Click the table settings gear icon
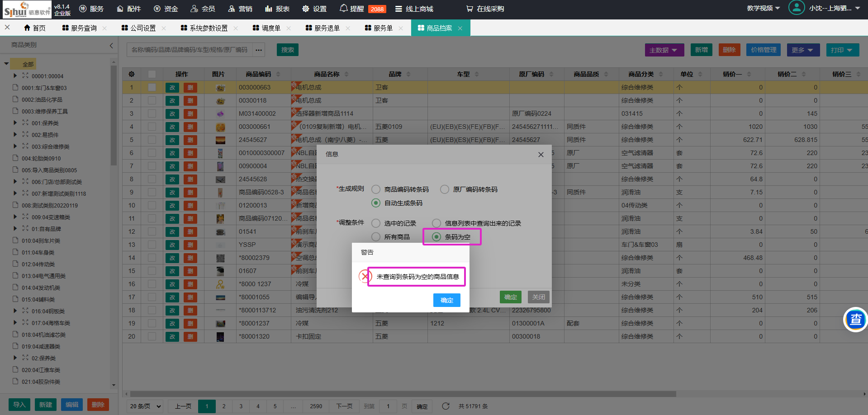 tap(132, 74)
